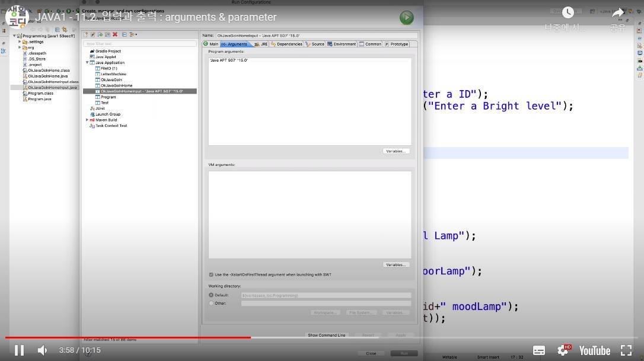Viewport: 644px width, 361px height.
Task: Expand .settings folder
Action: pos(20,41)
